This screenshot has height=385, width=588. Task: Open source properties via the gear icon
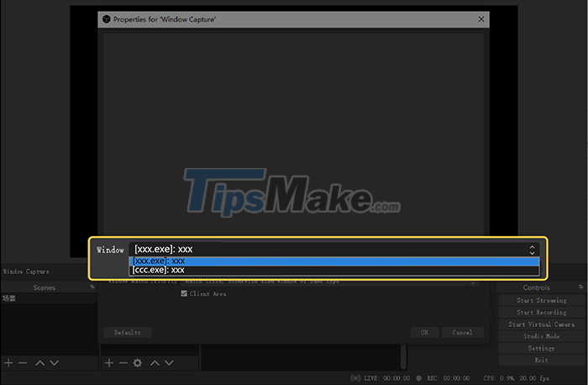(138, 363)
